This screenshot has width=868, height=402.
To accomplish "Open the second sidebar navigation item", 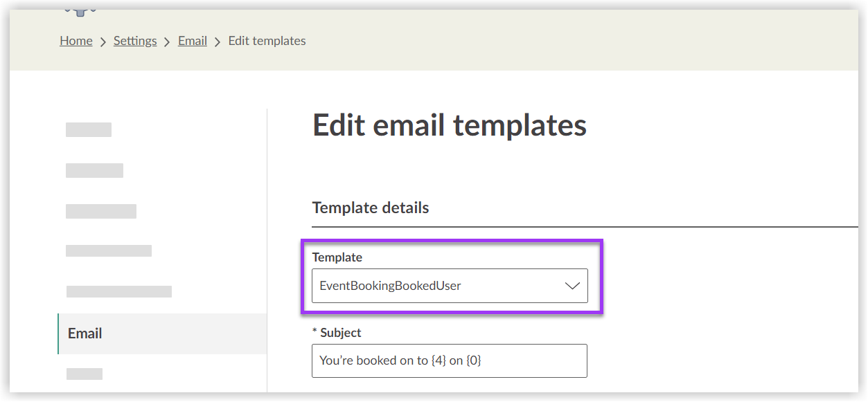I will click(x=94, y=170).
